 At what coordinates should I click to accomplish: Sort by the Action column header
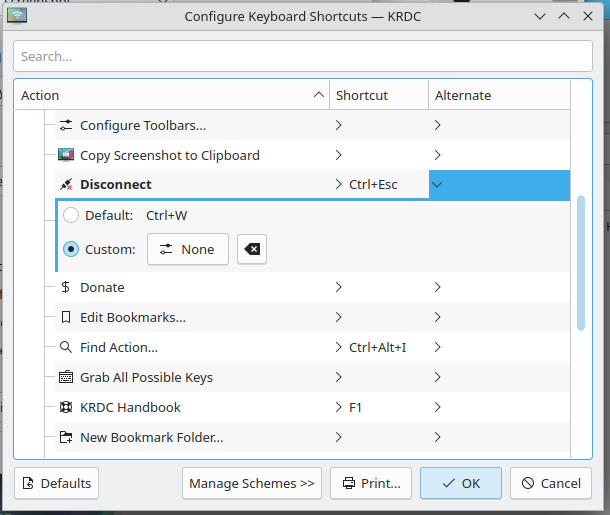click(170, 95)
